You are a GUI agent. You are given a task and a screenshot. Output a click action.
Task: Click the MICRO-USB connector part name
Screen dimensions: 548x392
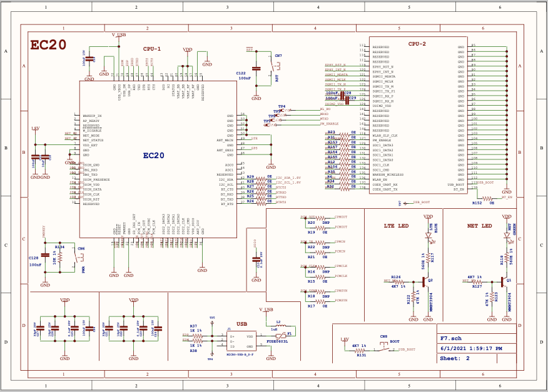click(x=240, y=354)
